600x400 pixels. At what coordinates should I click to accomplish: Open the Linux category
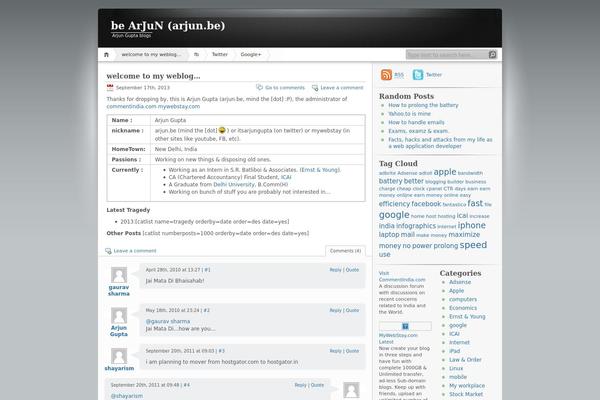tap(456, 368)
